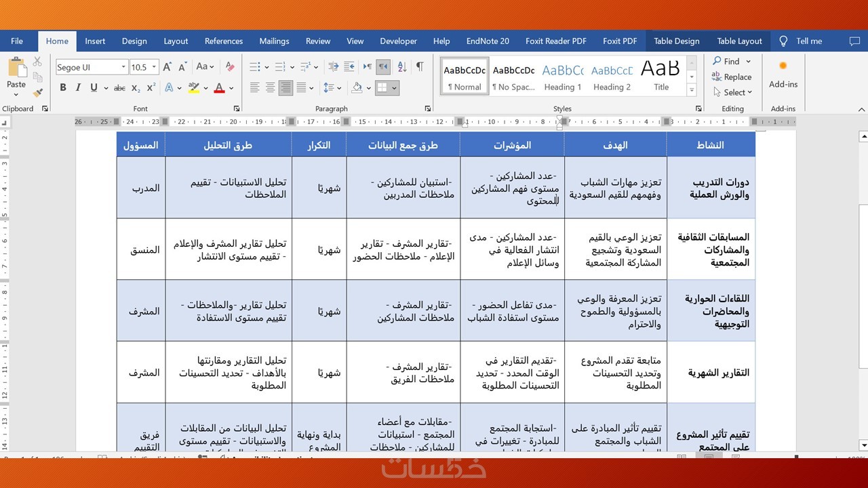Click the Tell me lightbulb

tap(783, 41)
